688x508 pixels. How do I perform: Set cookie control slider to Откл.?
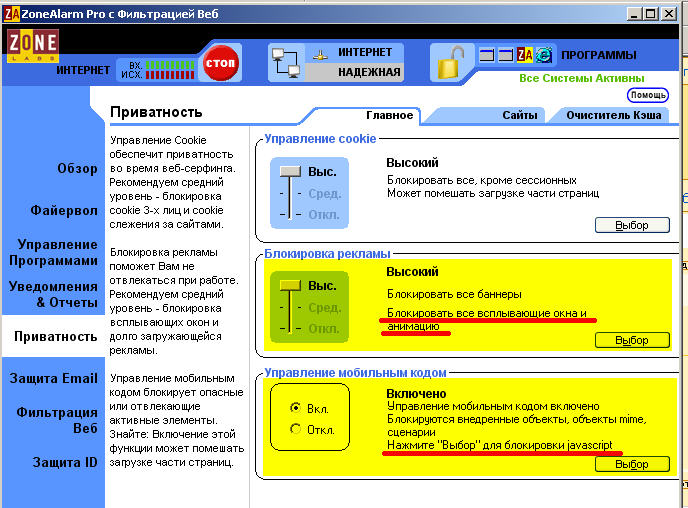[324, 215]
